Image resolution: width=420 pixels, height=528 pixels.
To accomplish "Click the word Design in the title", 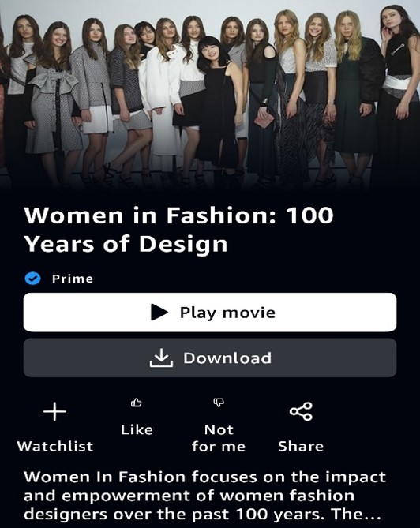I will coord(183,244).
